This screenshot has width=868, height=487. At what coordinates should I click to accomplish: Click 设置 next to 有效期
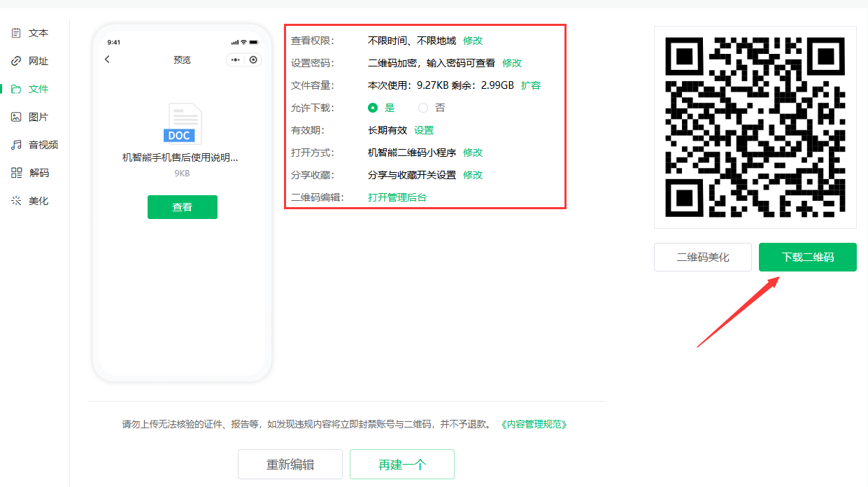coord(424,130)
